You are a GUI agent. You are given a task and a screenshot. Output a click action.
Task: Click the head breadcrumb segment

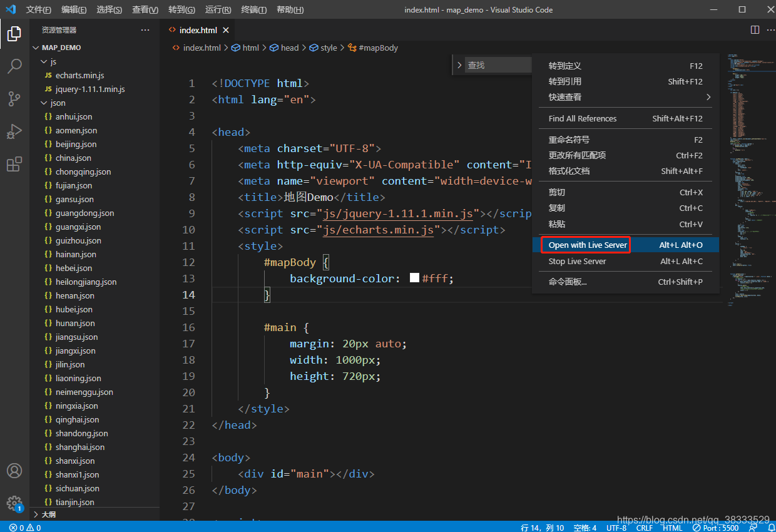pyautogui.click(x=285, y=48)
